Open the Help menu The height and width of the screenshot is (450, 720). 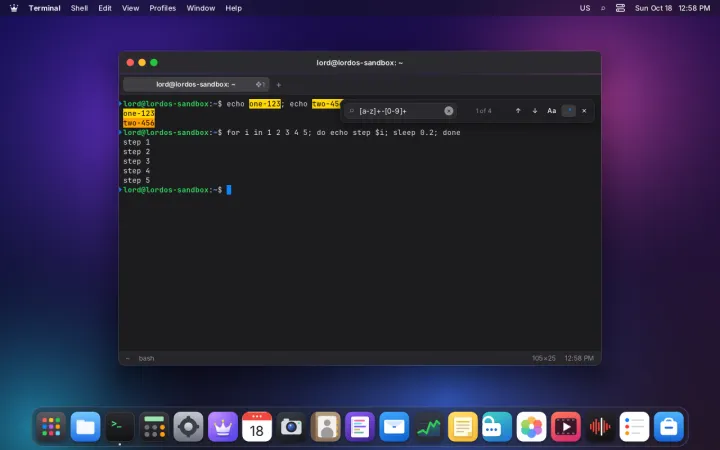(233, 8)
